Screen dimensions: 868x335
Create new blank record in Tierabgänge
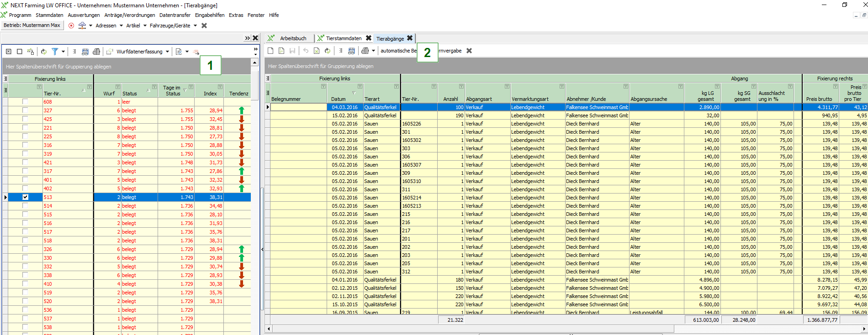(x=270, y=51)
